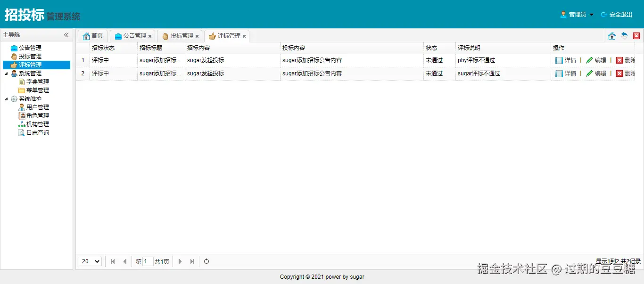Switch to the 首页 tab

[x=93, y=36]
